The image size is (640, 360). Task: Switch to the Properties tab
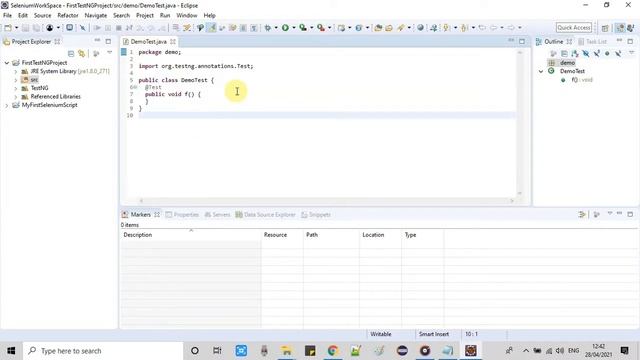tap(182, 215)
